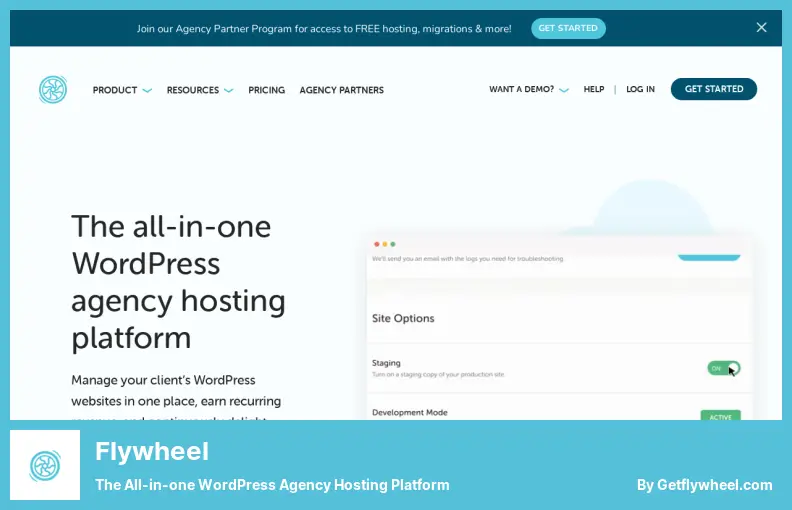Click the Site Options heading
This screenshot has height=510, width=792.
click(x=403, y=318)
